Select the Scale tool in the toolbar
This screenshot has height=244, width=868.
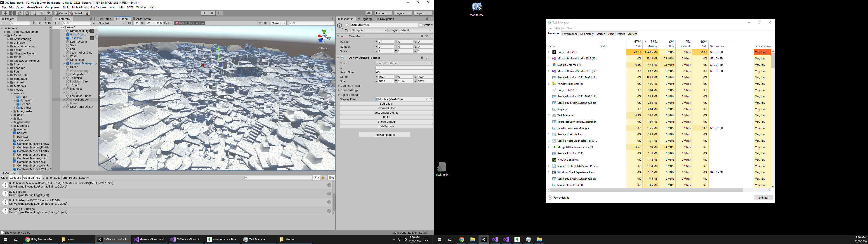pos(27,13)
